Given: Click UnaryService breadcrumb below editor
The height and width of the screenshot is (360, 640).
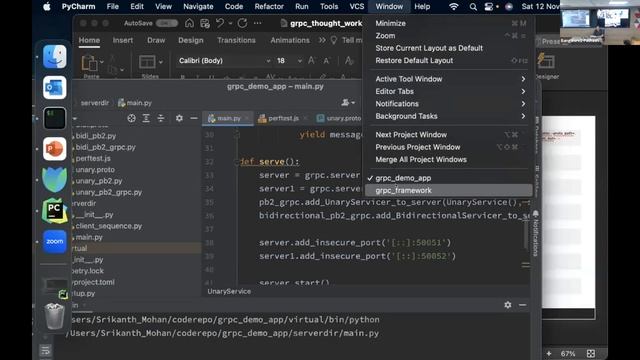Looking at the screenshot, I should click(229, 291).
